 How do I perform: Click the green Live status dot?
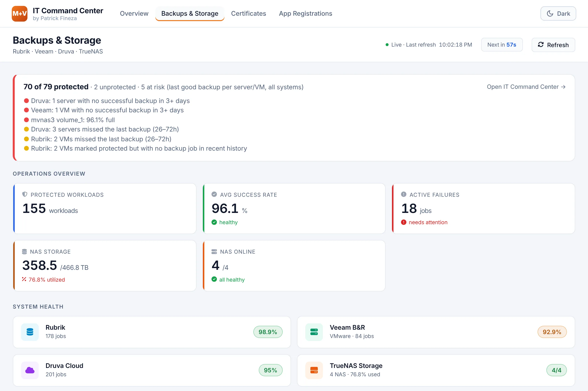pos(387,45)
